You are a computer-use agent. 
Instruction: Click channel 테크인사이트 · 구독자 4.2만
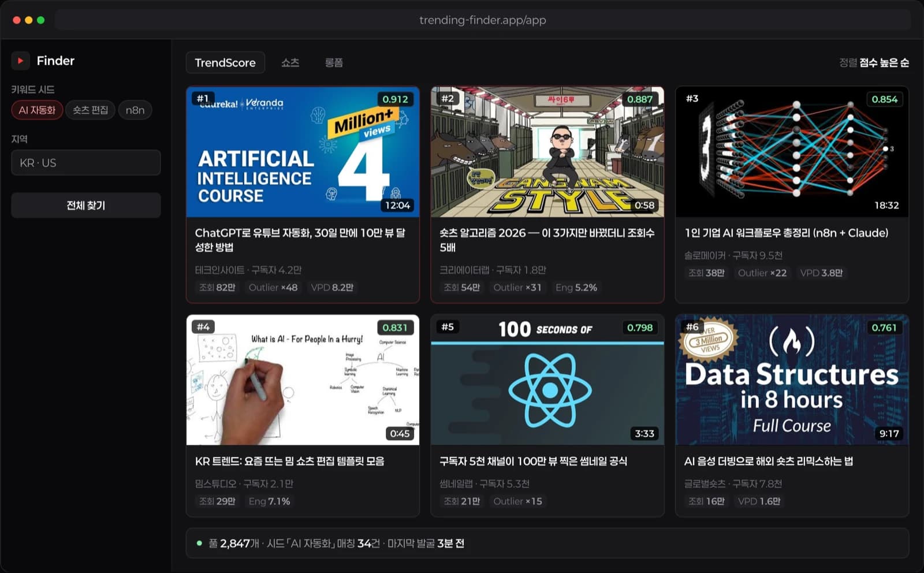click(248, 270)
